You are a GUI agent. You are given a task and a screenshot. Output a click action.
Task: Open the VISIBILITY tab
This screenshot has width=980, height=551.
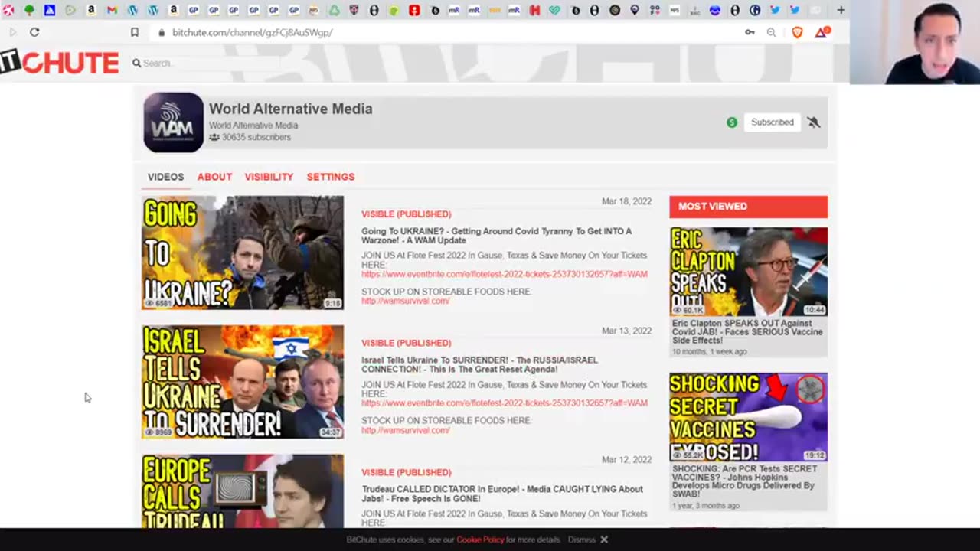269,177
